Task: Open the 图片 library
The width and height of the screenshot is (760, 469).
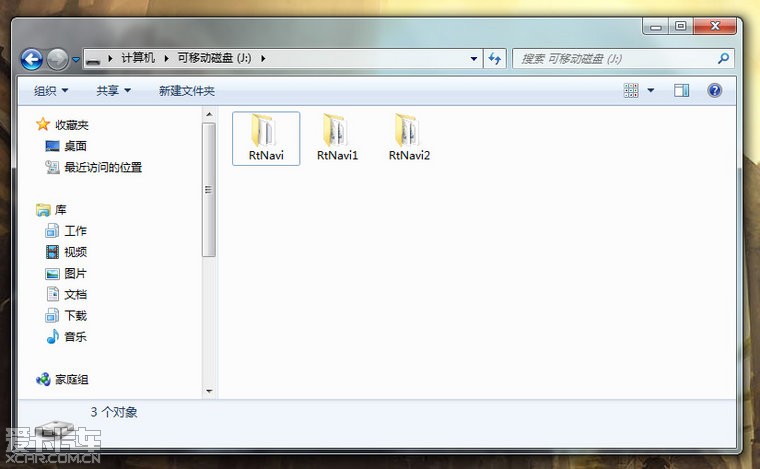Action: [x=76, y=273]
